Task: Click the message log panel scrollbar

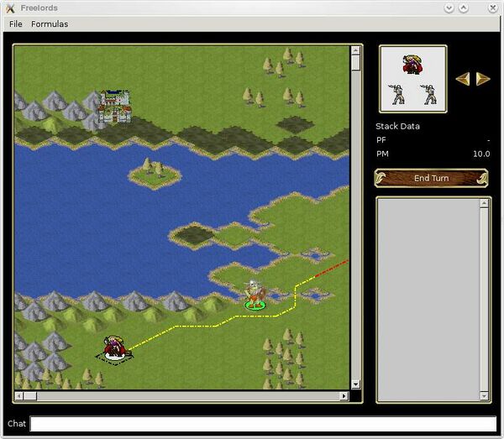Action: [484, 298]
